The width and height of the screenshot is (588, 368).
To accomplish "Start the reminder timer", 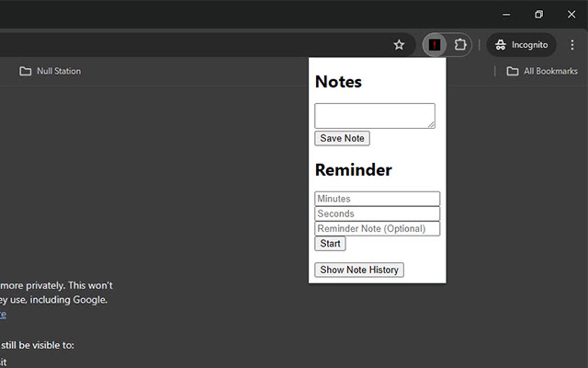I will (x=329, y=243).
